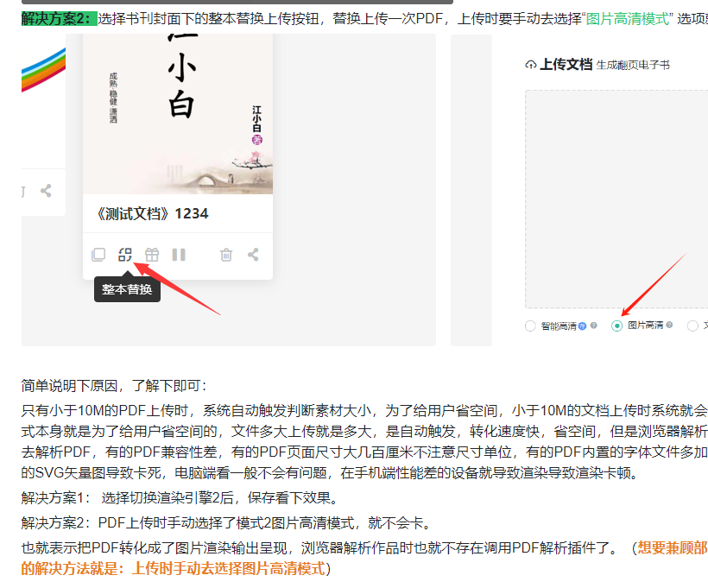Click share icon on the left partial card
The height and width of the screenshot is (588, 708).
(46, 191)
